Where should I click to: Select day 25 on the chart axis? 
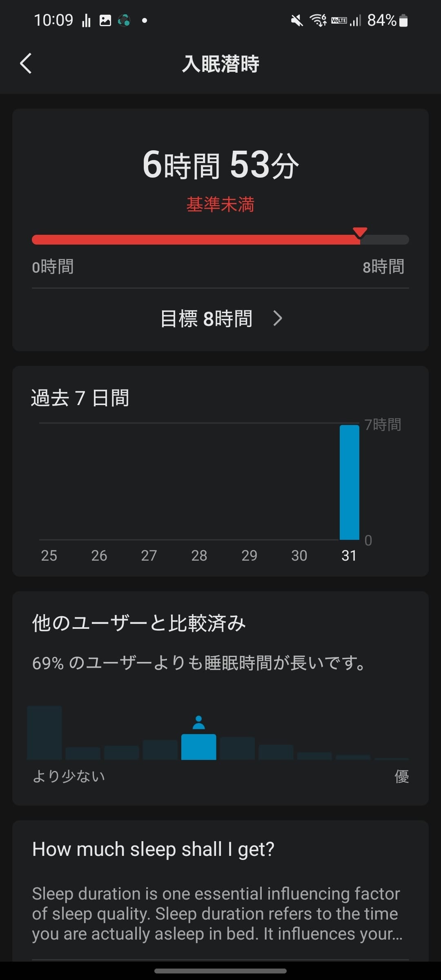pos(49,555)
